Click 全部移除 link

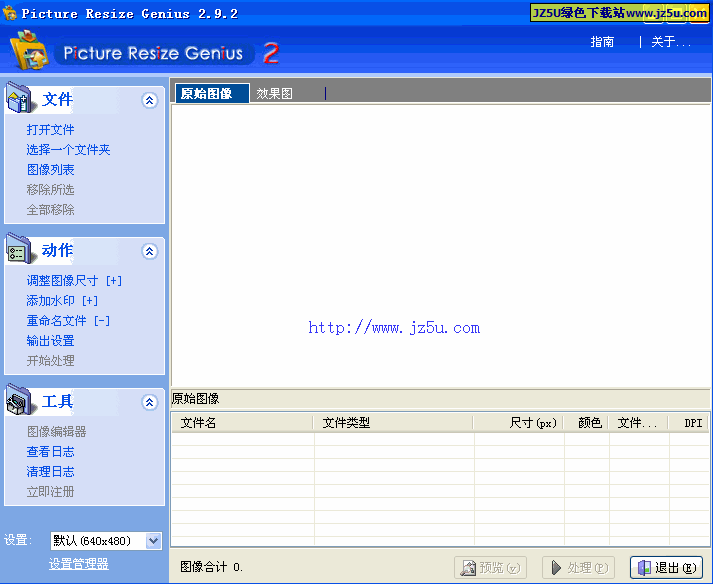point(50,210)
